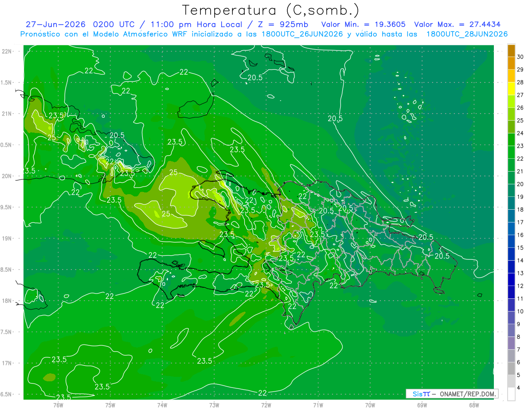Click the 21N latitude axis label
The width and height of the screenshot is (532, 411).
pyautogui.click(x=7, y=114)
